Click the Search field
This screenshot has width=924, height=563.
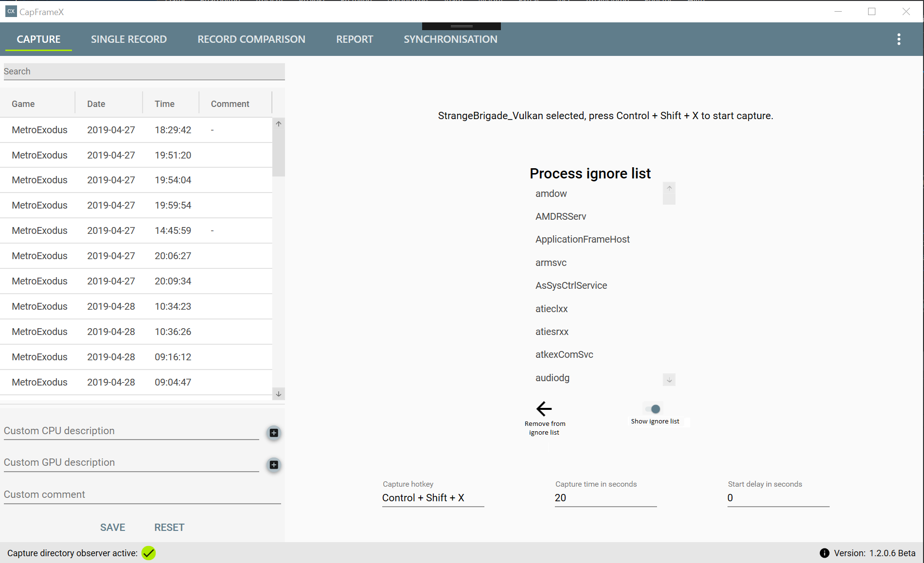pyautogui.click(x=144, y=71)
